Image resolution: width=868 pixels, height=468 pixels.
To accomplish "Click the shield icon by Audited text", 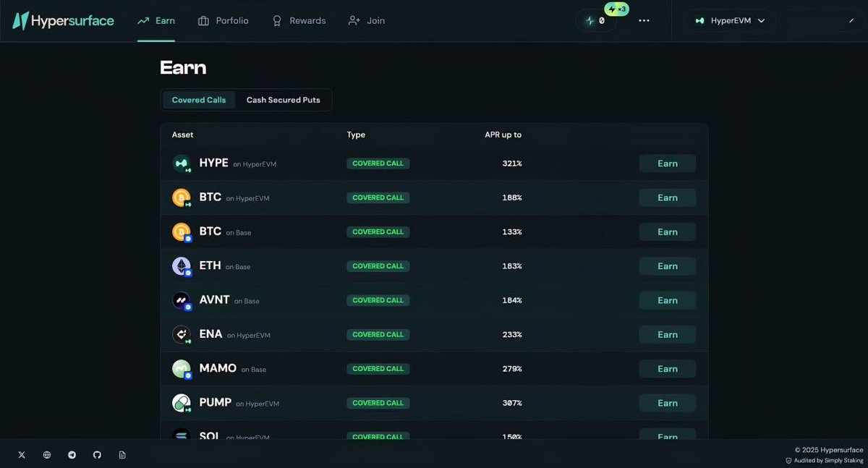I will point(788,461).
